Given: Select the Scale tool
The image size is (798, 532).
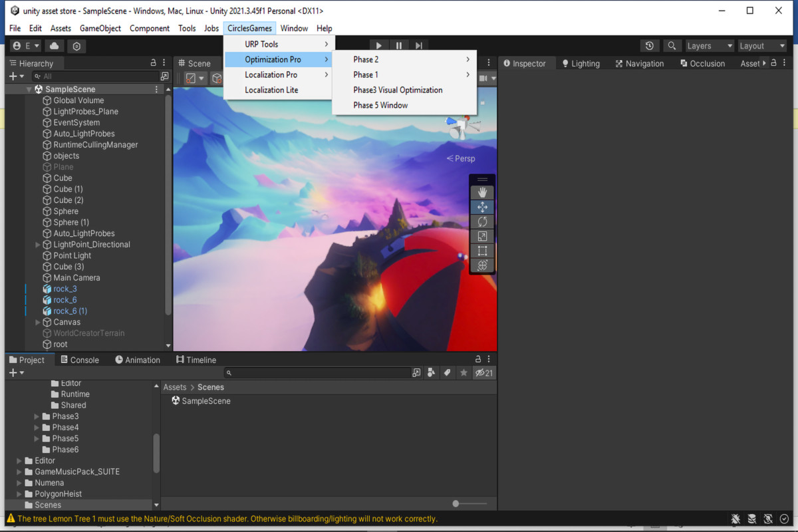Looking at the screenshot, I should (483, 236).
